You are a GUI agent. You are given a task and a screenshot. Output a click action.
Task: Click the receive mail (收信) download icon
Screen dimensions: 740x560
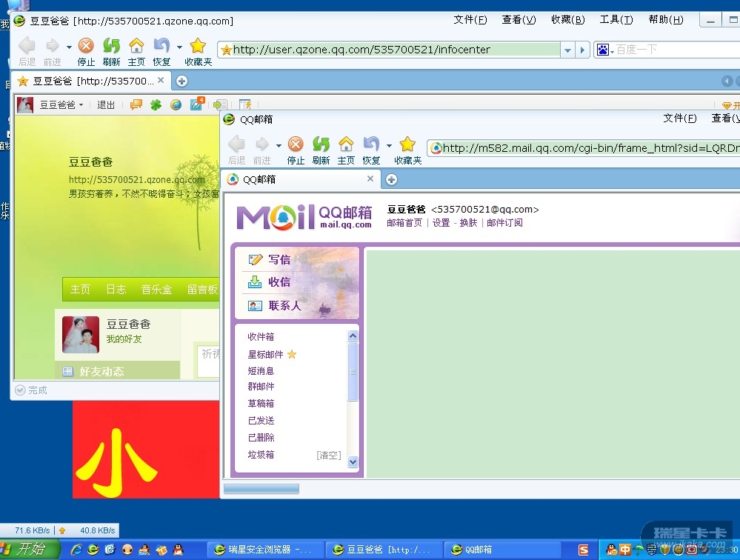click(x=255, y=281)
